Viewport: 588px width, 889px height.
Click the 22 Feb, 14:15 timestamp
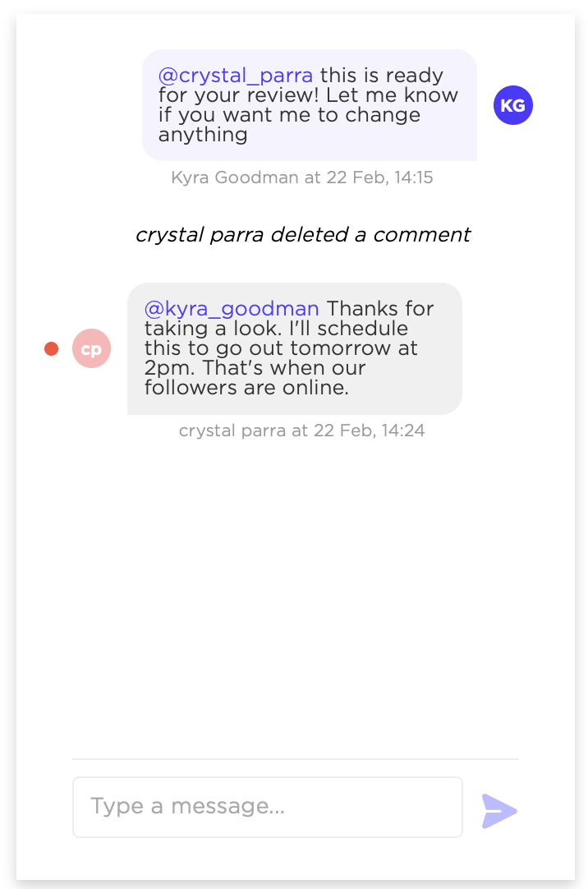pos(379,177)
